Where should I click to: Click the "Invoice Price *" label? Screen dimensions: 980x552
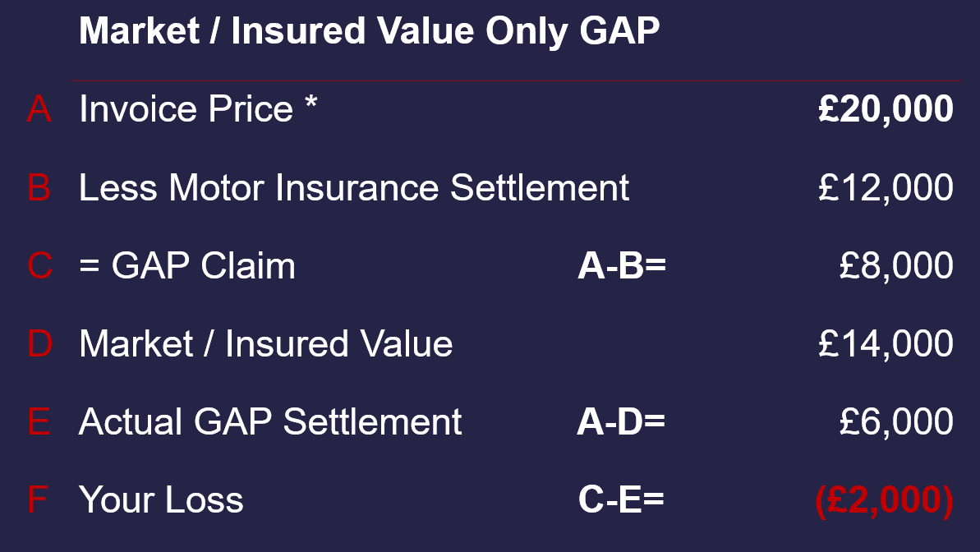[198, 109]
